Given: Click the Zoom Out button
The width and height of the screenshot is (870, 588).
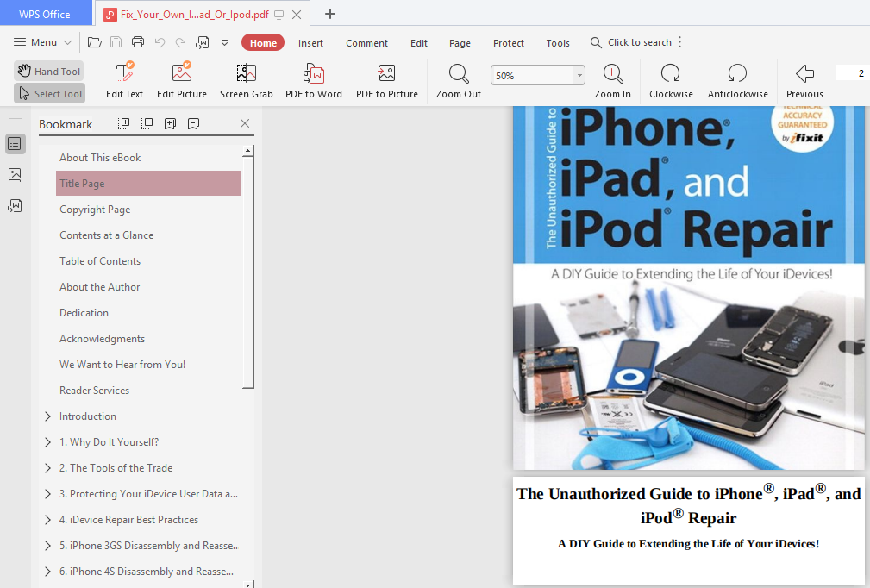Looking at the screenshot, I should [x=459, y=80].
